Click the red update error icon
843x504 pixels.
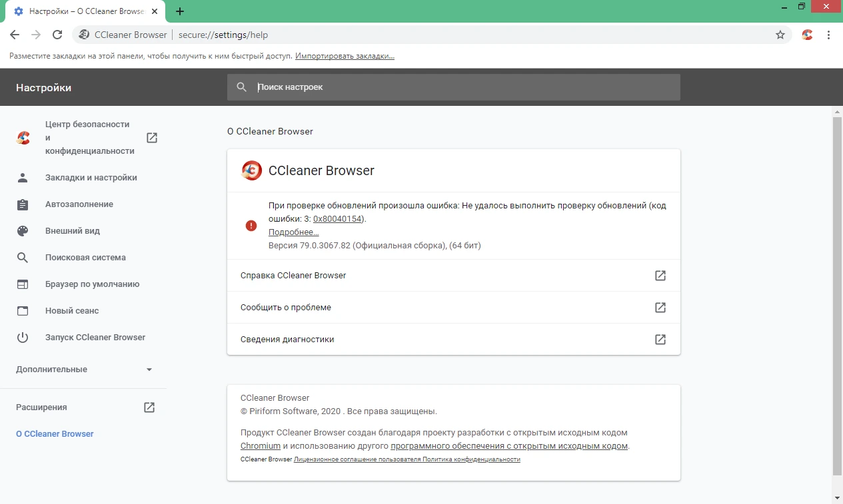click(251, 226)
